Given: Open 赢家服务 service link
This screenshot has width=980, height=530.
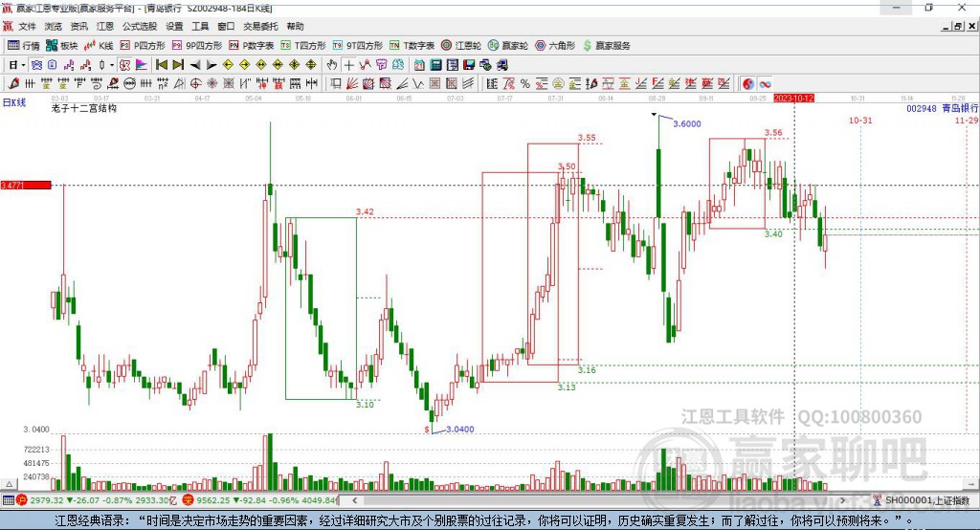Looking at the screenshot, I should pyautogui.click(x=607, y=46).
